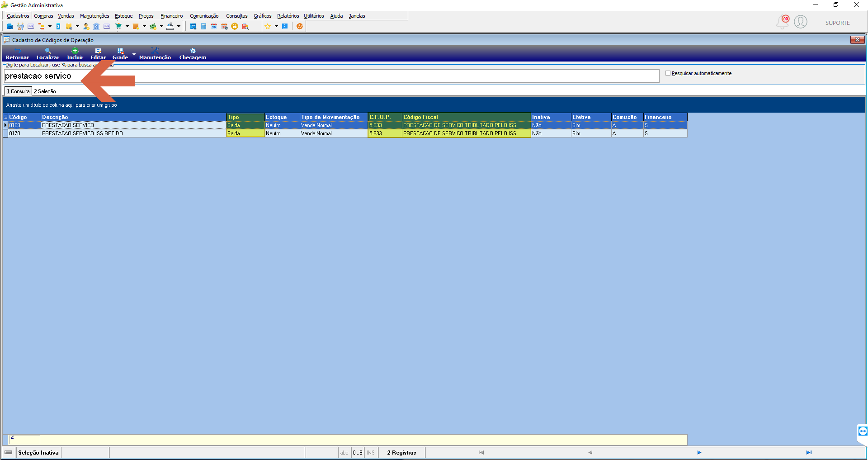Click the Seleção Inativa status bar entry

[x=38, y=453]
